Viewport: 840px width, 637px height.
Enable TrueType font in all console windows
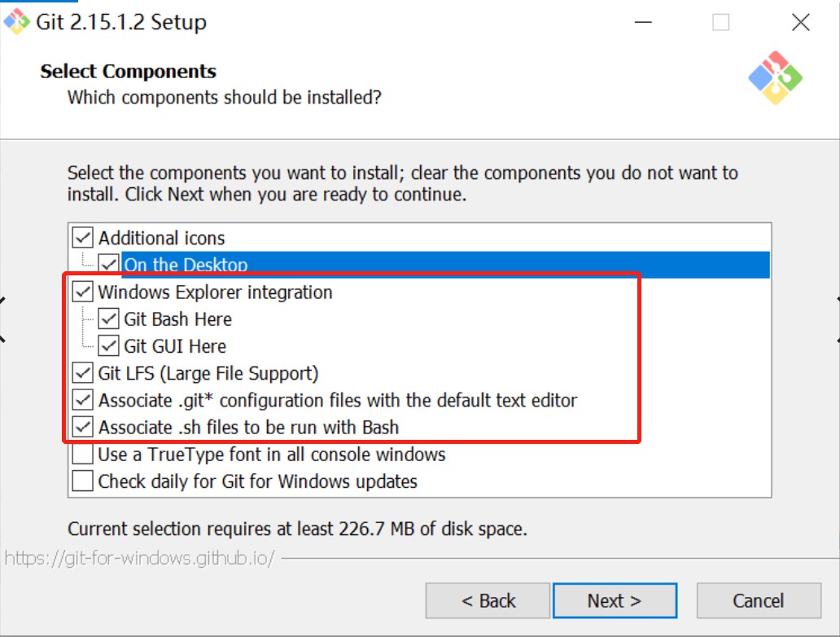(82, 454)
